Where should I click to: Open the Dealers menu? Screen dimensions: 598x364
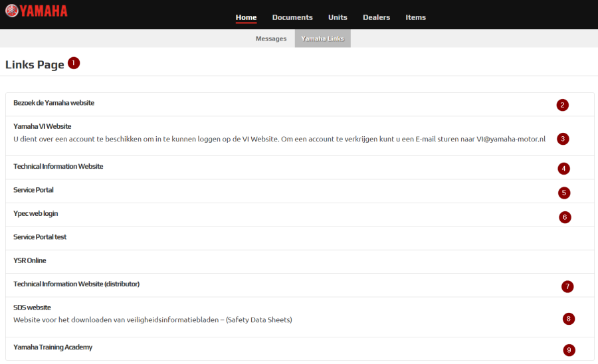point(376,17)
